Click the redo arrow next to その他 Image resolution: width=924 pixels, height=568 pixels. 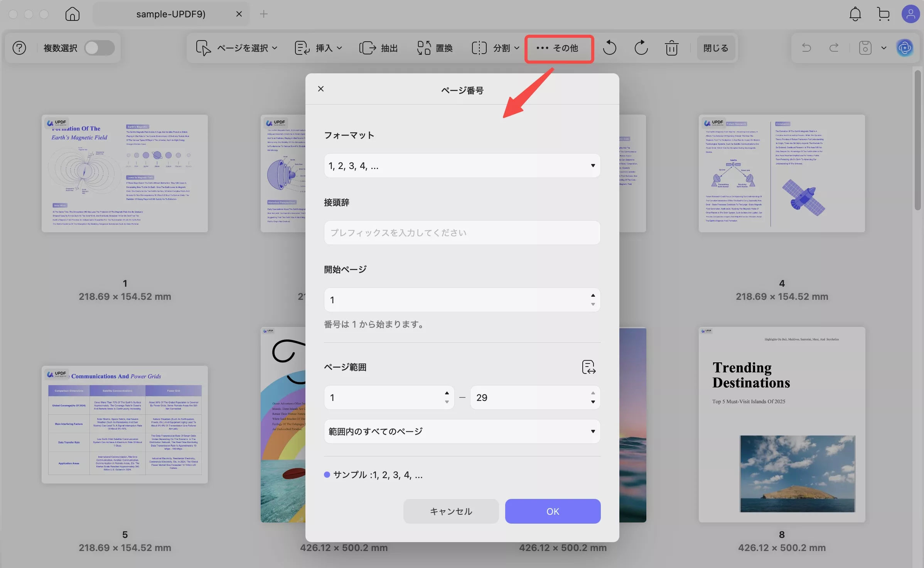(640, 47)
